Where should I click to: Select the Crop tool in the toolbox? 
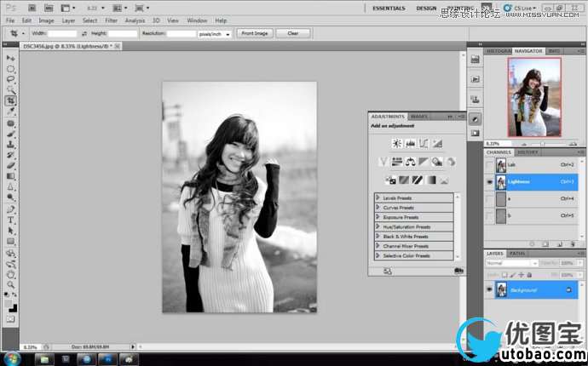(x=10, y=100)
